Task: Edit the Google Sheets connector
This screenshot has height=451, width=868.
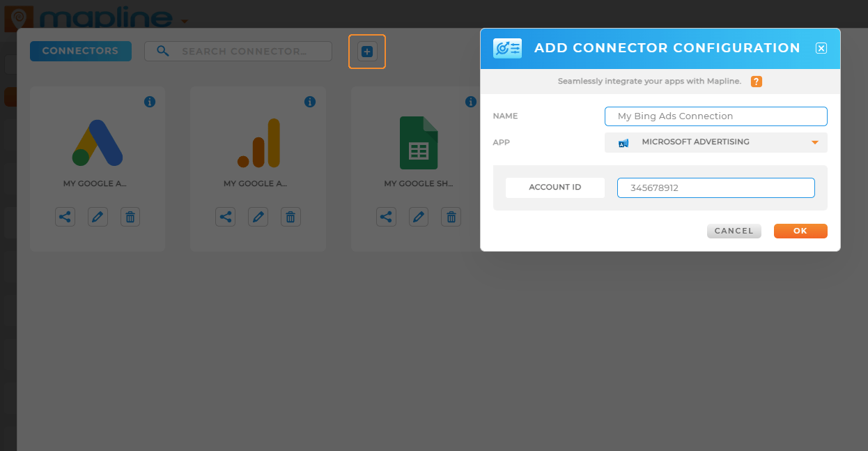Action: click(419, 217)
